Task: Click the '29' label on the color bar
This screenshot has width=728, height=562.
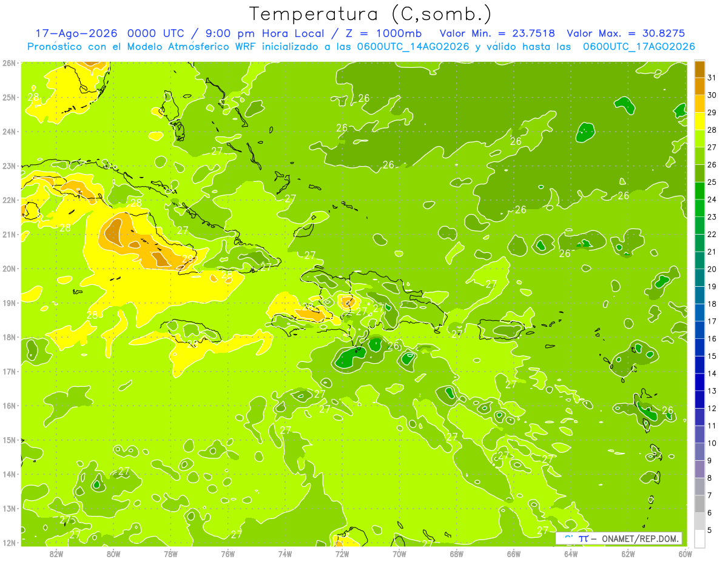Action: [712, 113]
